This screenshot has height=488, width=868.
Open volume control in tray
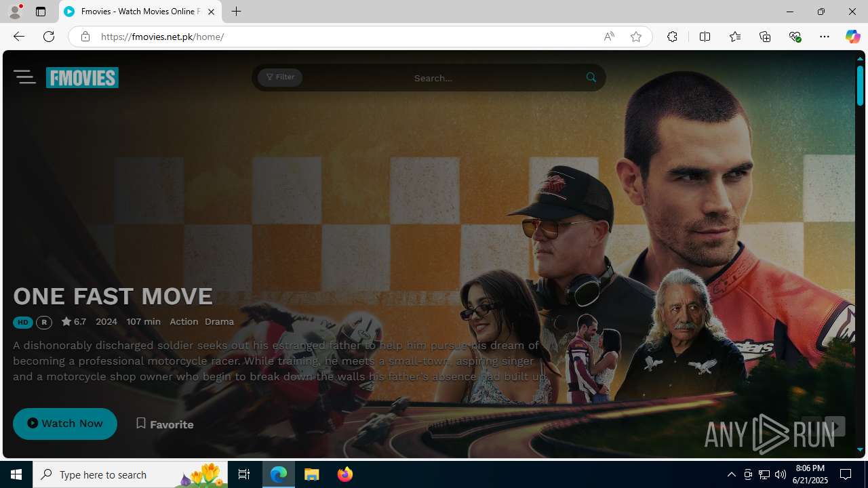[x=781, y=474]
